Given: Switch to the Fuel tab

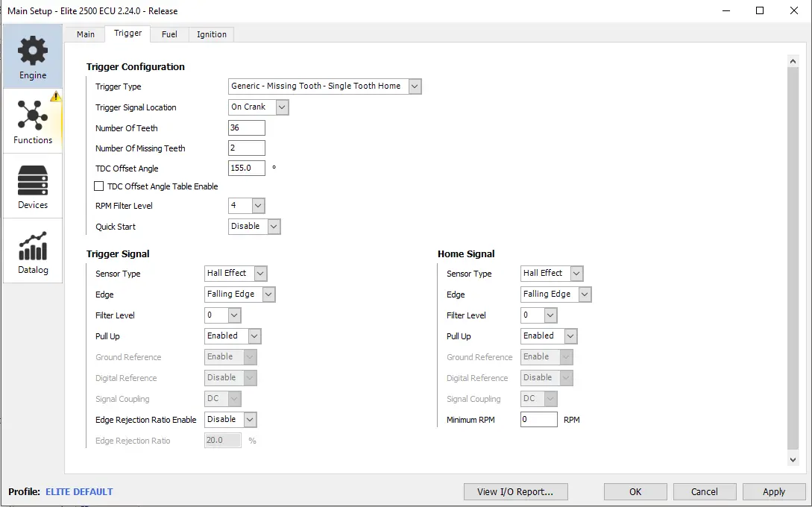Looking at the screenshot, I should [169, 34].
